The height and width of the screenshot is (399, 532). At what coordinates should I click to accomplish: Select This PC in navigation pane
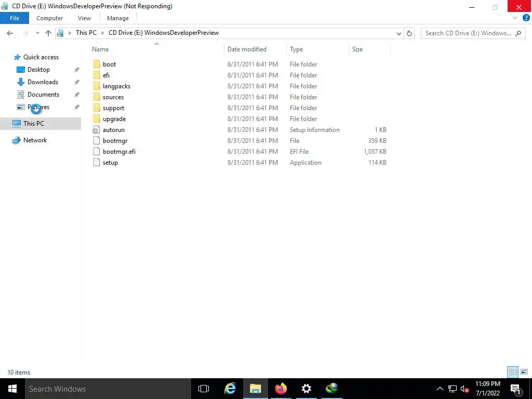coord(33,124)
